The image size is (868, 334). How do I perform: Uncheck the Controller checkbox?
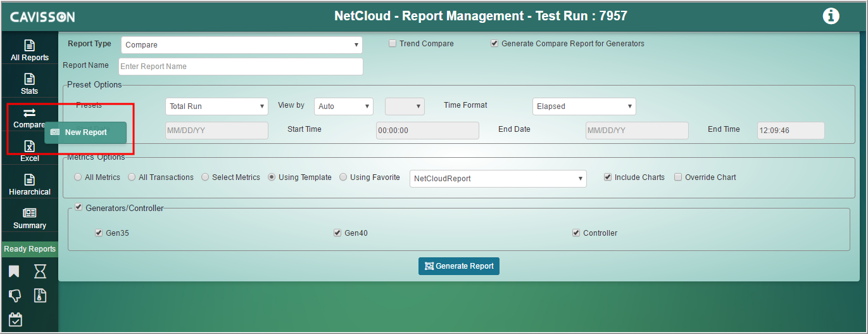(x=576, y=233)
